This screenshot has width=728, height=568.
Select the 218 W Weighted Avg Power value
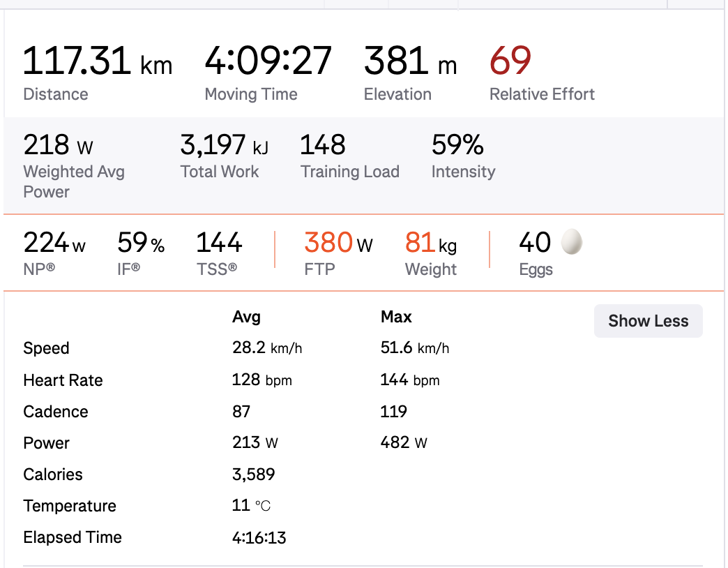click(x=58, y=145)
